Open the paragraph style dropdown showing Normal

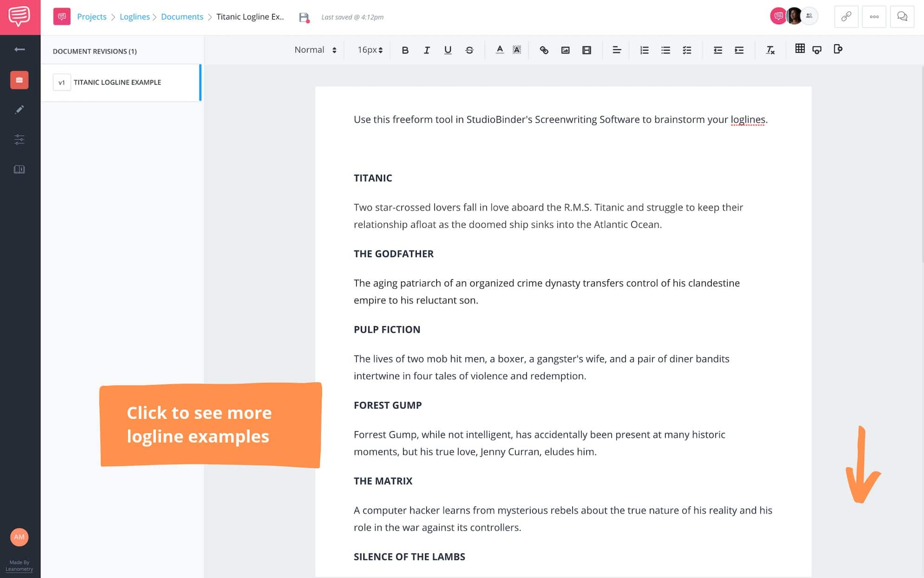pyautogui.click(x=315, y=49)
